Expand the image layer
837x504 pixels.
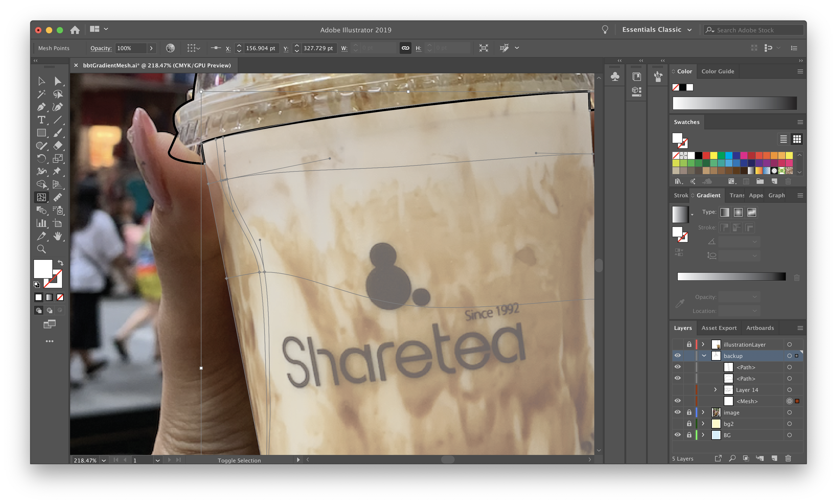click(703, 412)
